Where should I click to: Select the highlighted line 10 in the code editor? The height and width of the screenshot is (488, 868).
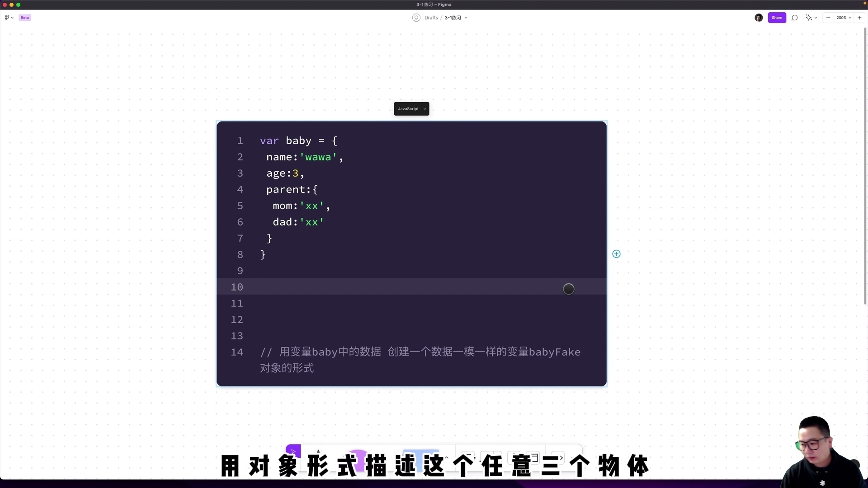click(407, 286)
